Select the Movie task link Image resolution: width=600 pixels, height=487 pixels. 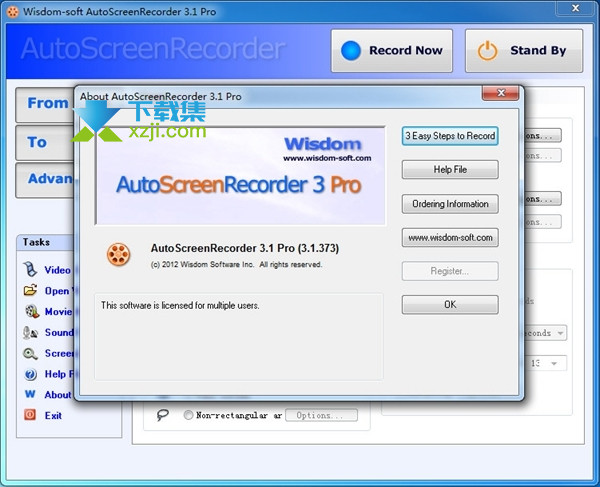pyautogui.click(x=58, y=312)
